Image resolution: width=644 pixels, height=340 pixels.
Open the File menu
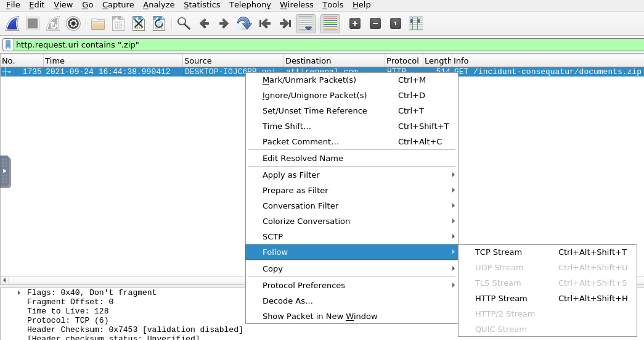point(13,5)
